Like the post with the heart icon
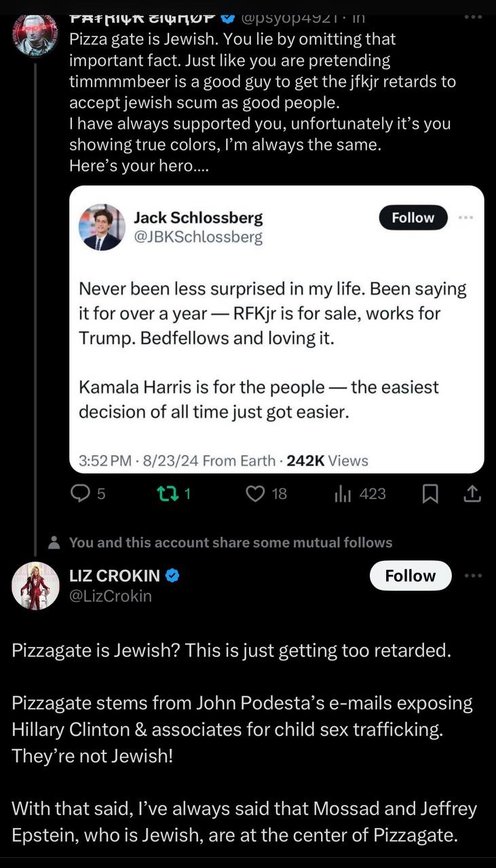Image resolution: width=496 pixels, height=868 pixels. tap(255, 494)
